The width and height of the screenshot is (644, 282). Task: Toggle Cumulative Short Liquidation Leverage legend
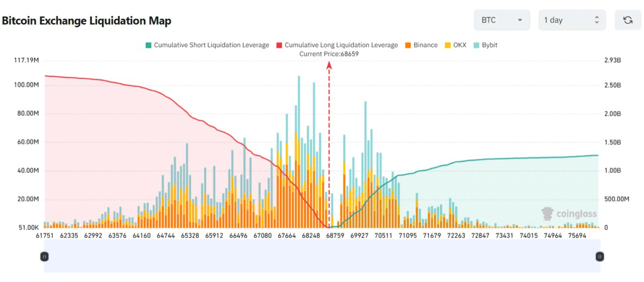pos(211,45)
